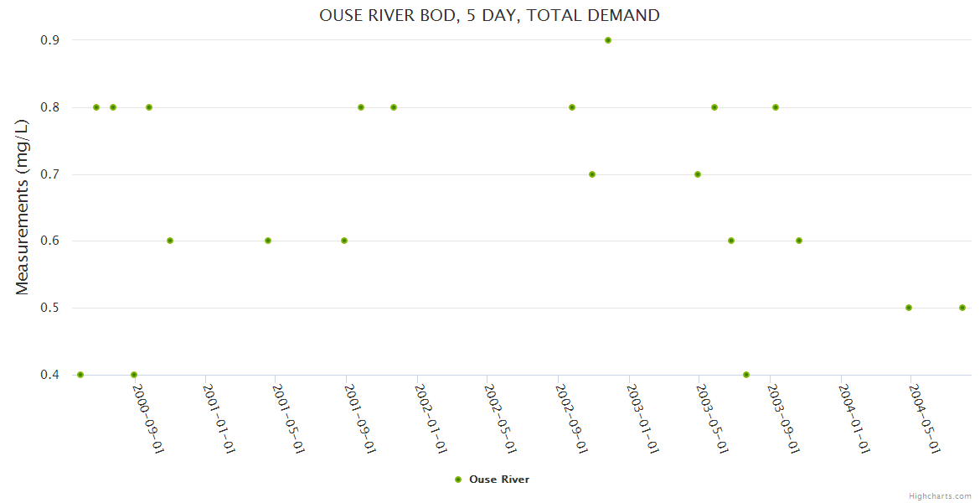The image size is (980, 503).
Task: Select the 0.5 point near 2004-05-01
Action: 909,308
